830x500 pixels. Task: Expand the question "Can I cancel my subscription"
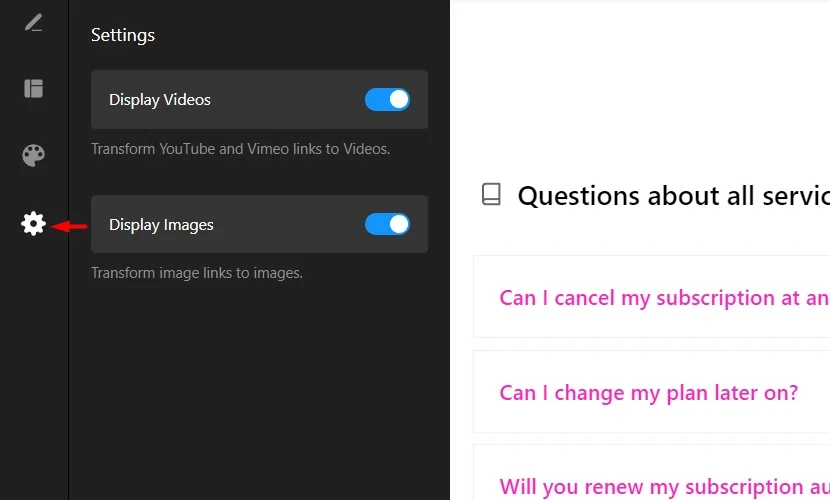[652, 297]
